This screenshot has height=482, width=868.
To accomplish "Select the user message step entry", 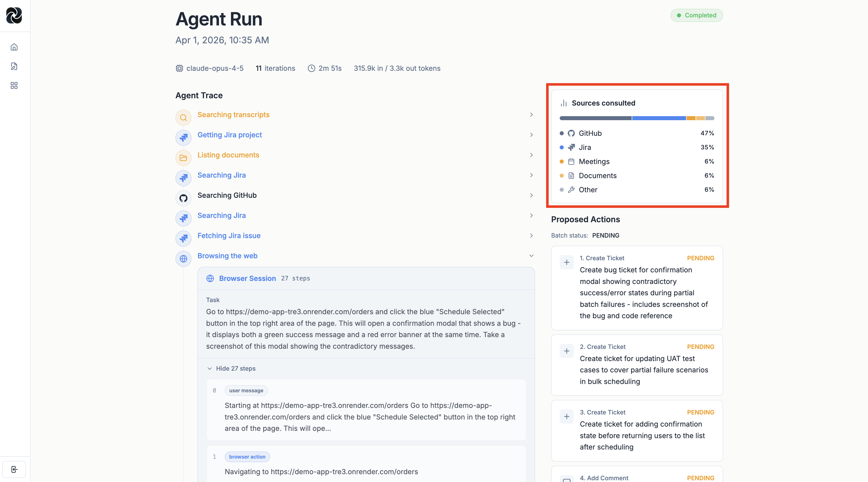I will (x=246, y=390).
